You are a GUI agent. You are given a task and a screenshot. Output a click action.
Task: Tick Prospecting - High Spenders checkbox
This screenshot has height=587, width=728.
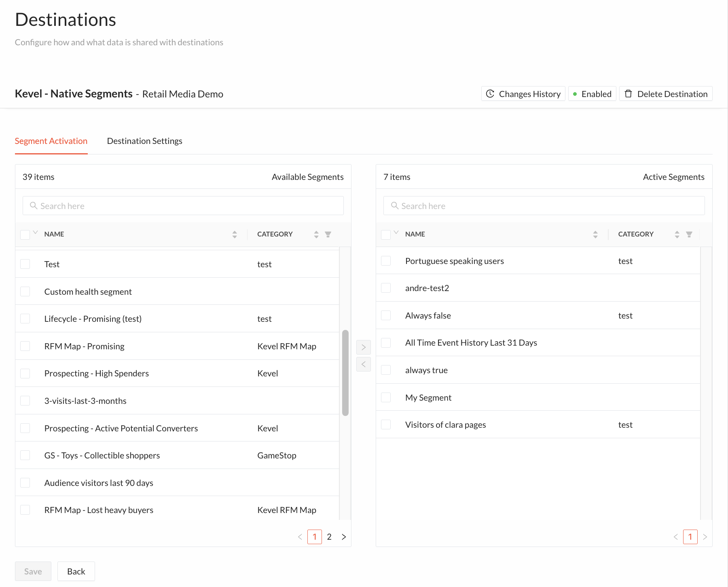click(25, 373)
